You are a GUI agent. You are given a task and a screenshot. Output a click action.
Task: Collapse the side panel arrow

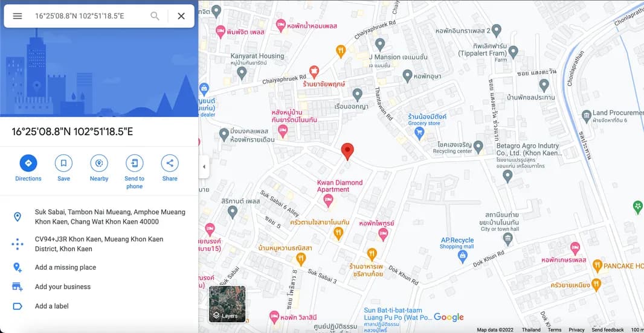click(204, 167)
